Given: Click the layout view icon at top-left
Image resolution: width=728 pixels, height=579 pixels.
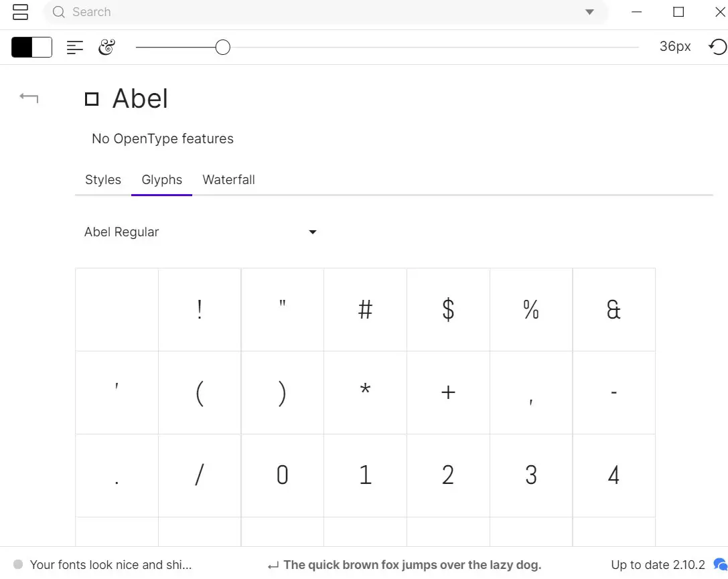Looking at the screenshot, I should 21,12.
